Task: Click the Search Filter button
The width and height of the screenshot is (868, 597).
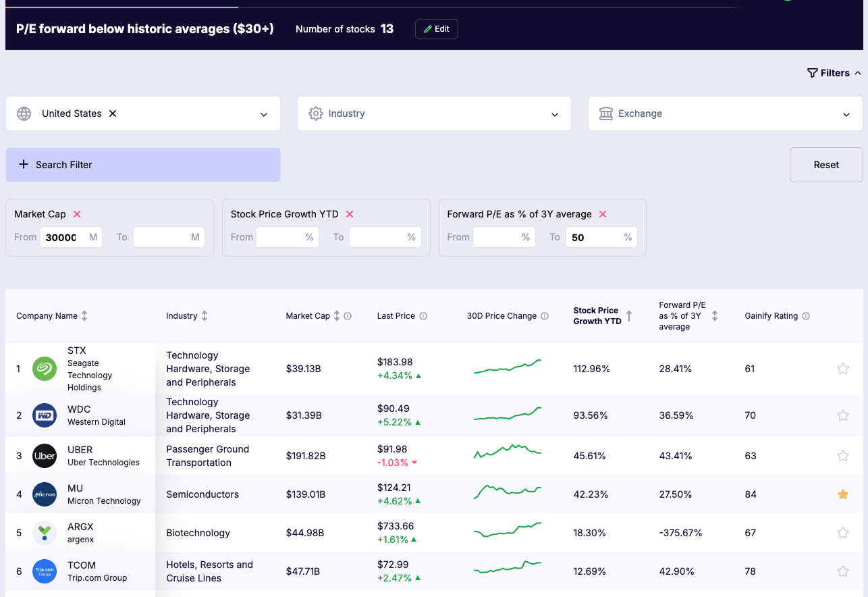Action: point(143,165)
